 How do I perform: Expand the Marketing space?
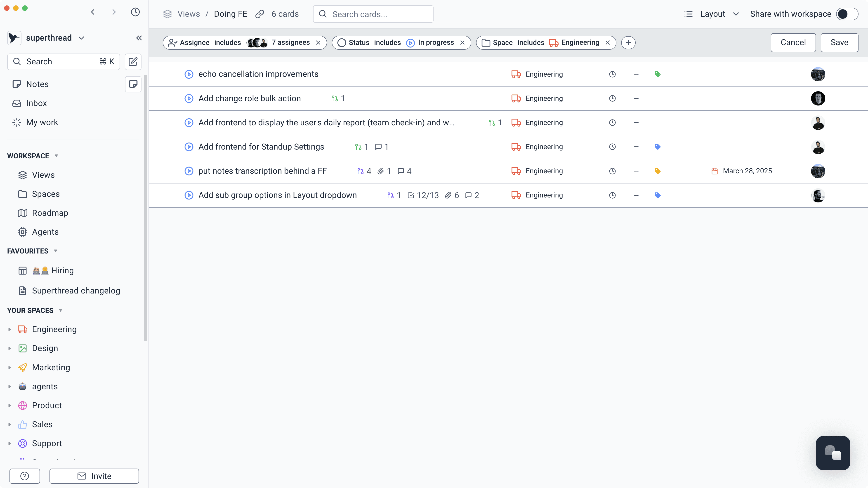pos(10,367)
